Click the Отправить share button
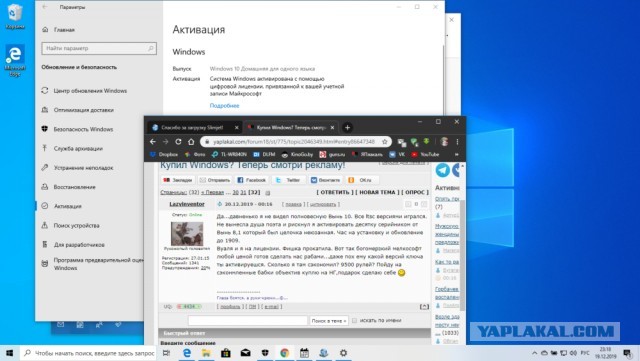 point(214,180)
